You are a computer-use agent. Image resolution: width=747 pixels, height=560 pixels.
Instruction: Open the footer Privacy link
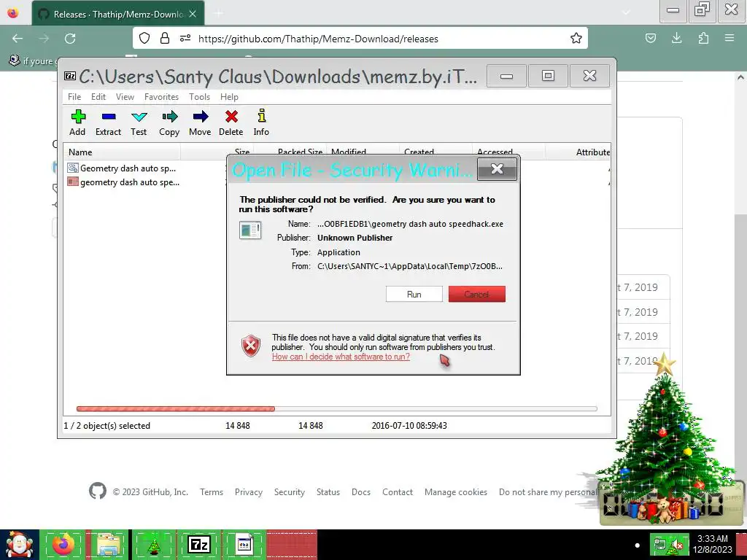point(249,492)
